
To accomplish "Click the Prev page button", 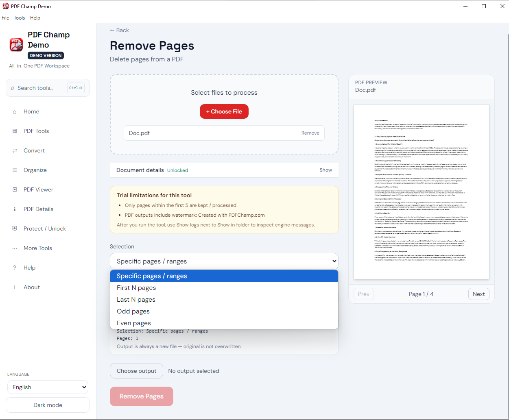I will [x=364, y=294].
